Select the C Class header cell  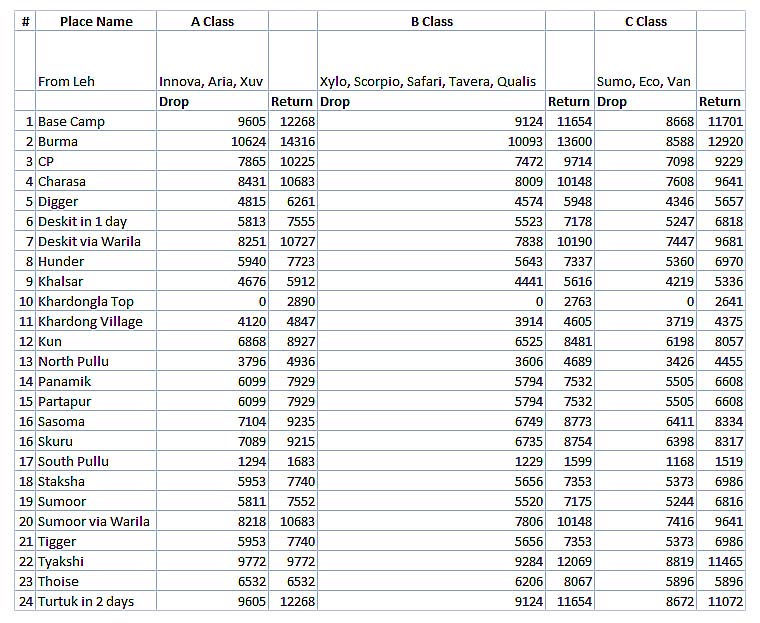pos(645,21)
